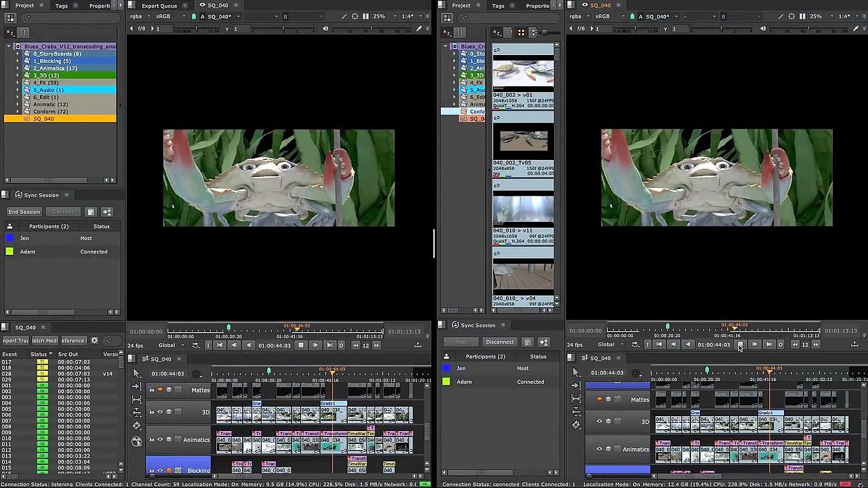Viewport: 868px width, 488px height.
Task: Toggle visibility eye of 3D track in left timeline
Action: tap(160, 412)
